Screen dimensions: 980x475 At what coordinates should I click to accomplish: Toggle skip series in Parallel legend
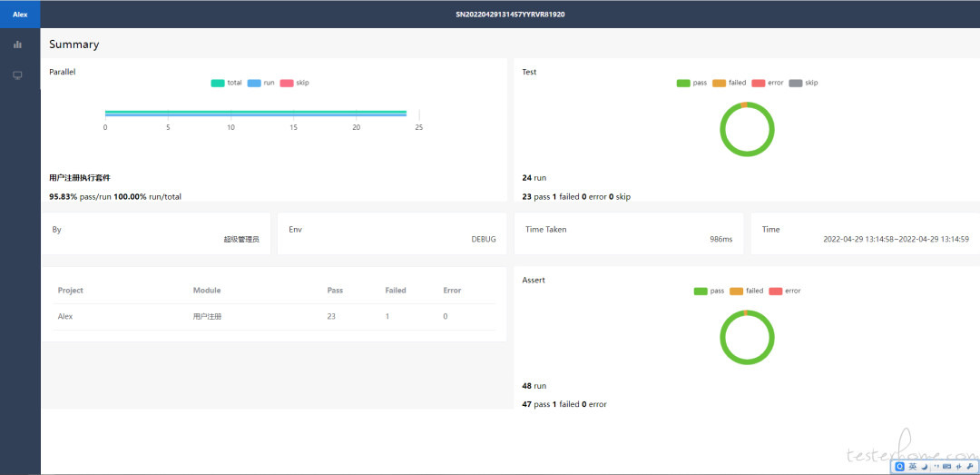(294, 83)
